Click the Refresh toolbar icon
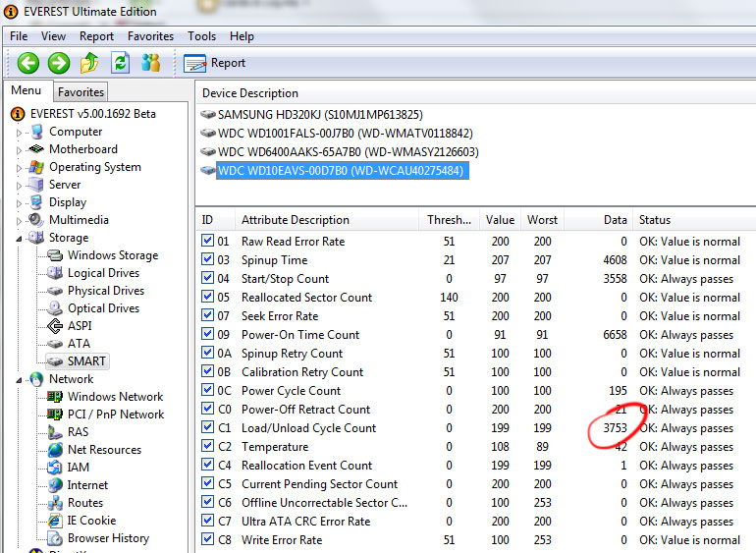 click(x=120, y=63)
